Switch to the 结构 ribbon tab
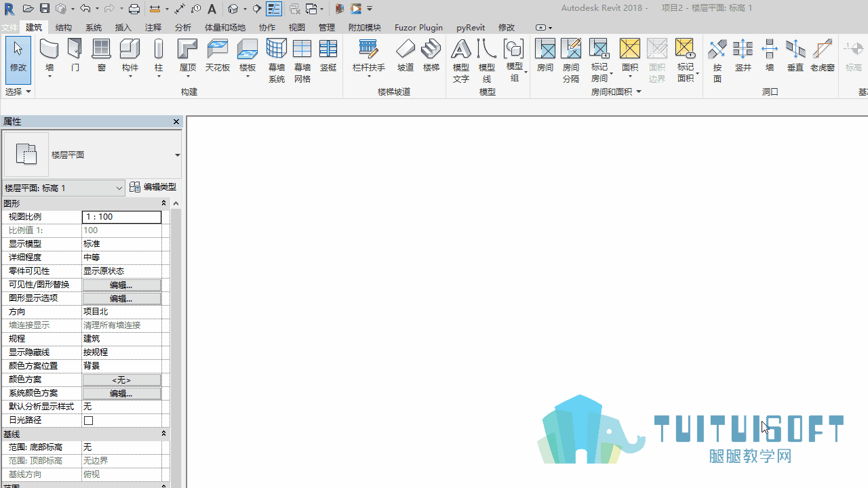 [x=64, y=27]
